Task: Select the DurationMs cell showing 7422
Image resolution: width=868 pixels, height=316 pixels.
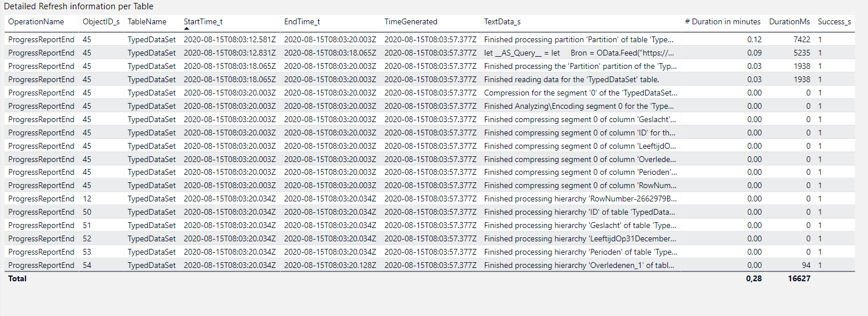Action: [x=801, y=39]
